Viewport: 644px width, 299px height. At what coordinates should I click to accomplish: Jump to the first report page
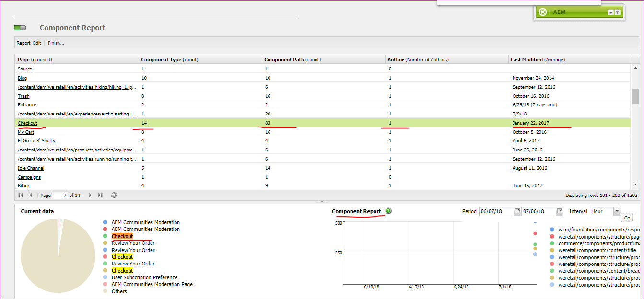click(21, 195)
